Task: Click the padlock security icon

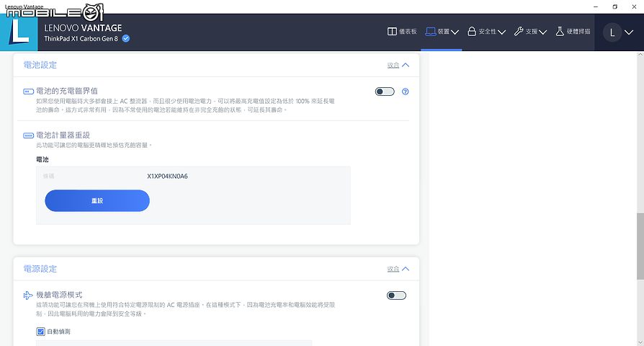Action: (x=472, y=32)
